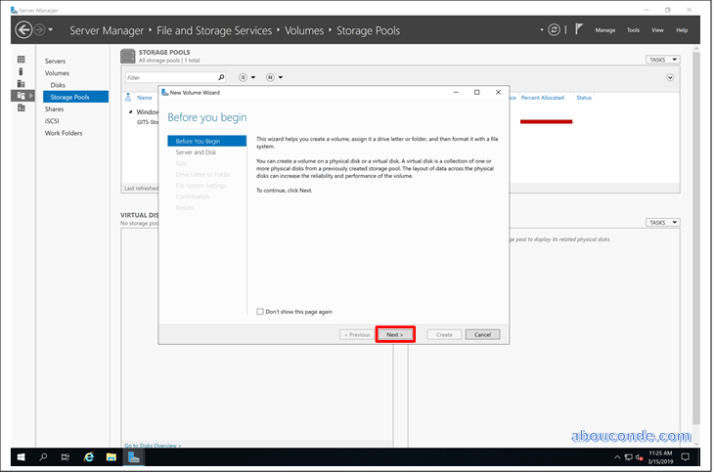The width and height of the screenshot is (714, 473).
Task: Open the Manage menu
Action: click(605, 31)
